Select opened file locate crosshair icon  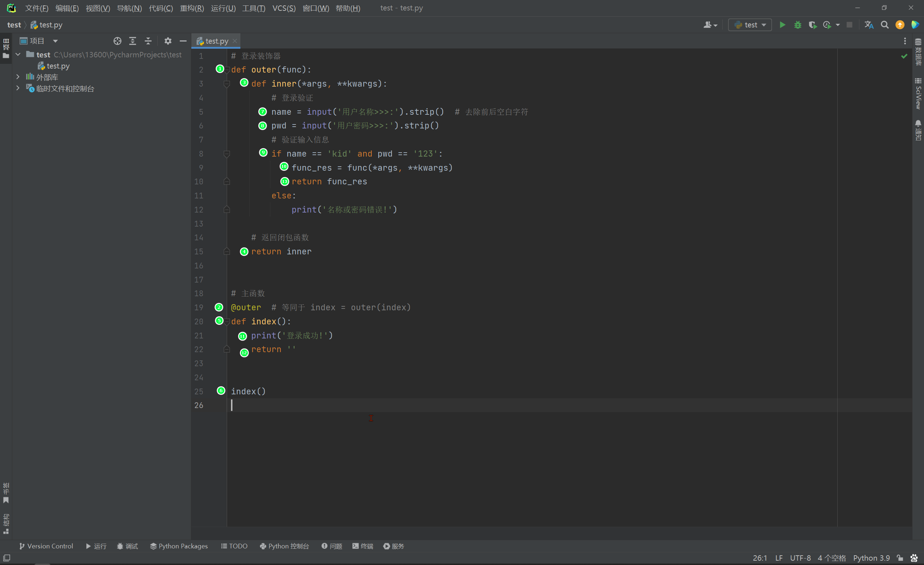[x=117, y=41]
